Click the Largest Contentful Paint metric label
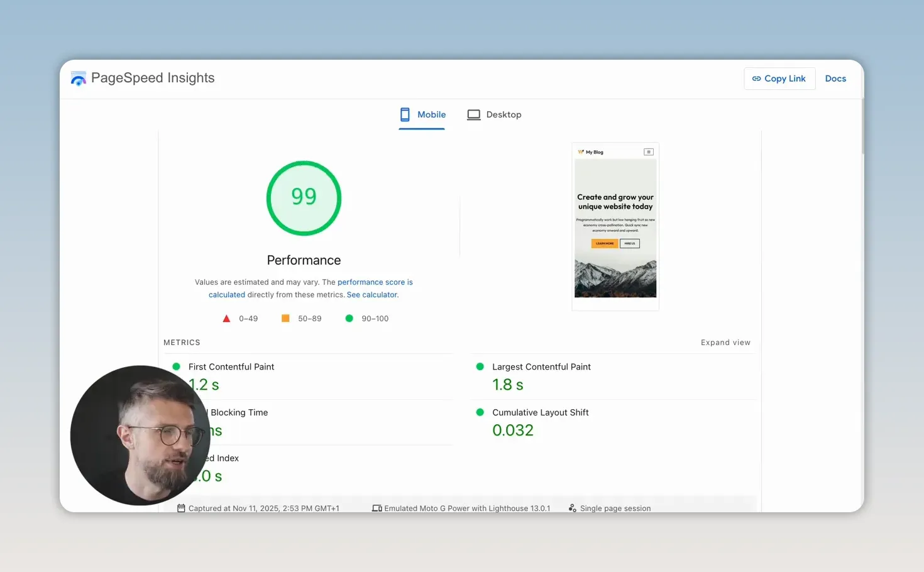The image size is (924, 572). point(541,366)
